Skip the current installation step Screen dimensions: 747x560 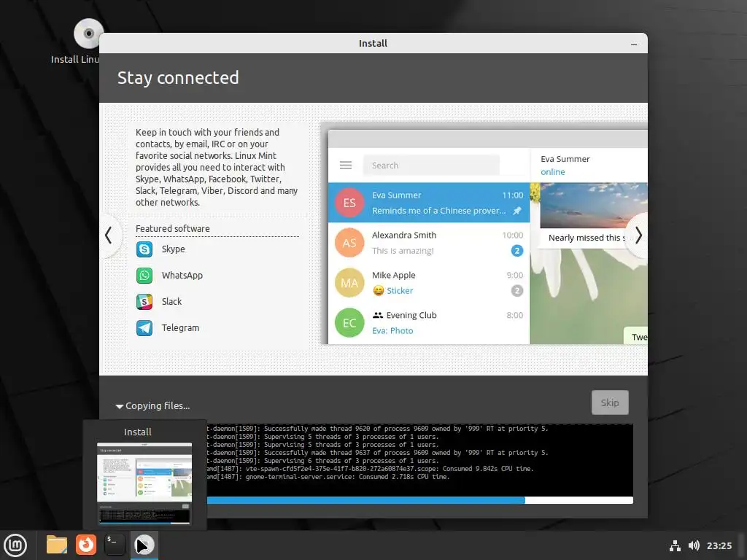pos(610,402)
